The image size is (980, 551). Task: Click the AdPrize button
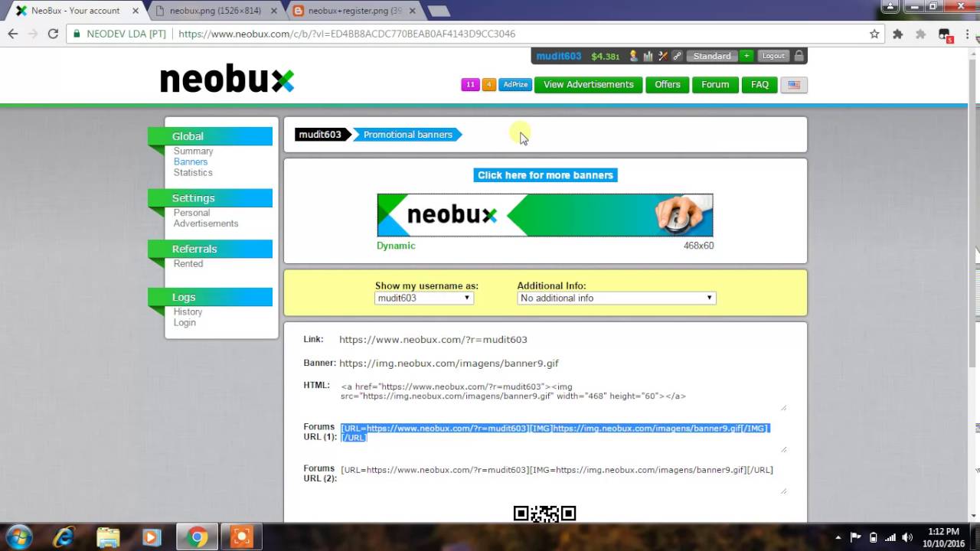pyautogui.click(x=515, y=84)
